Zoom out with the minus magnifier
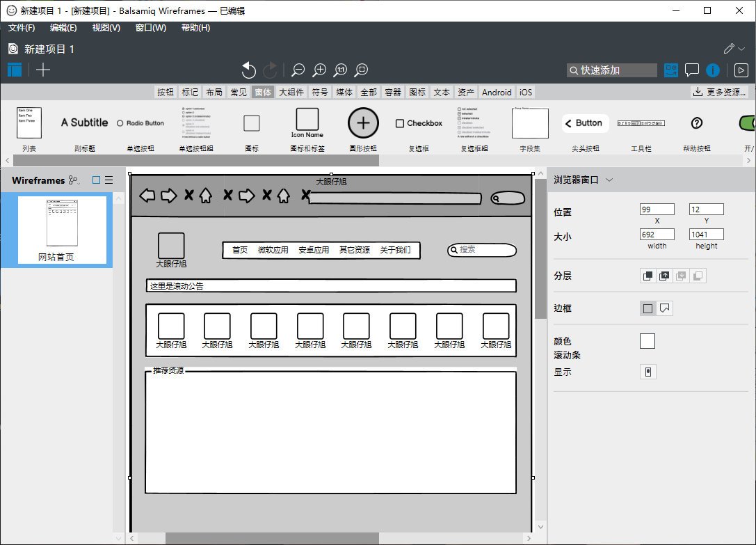The width and height of the screenshot is (756, 545). [298, 70]
